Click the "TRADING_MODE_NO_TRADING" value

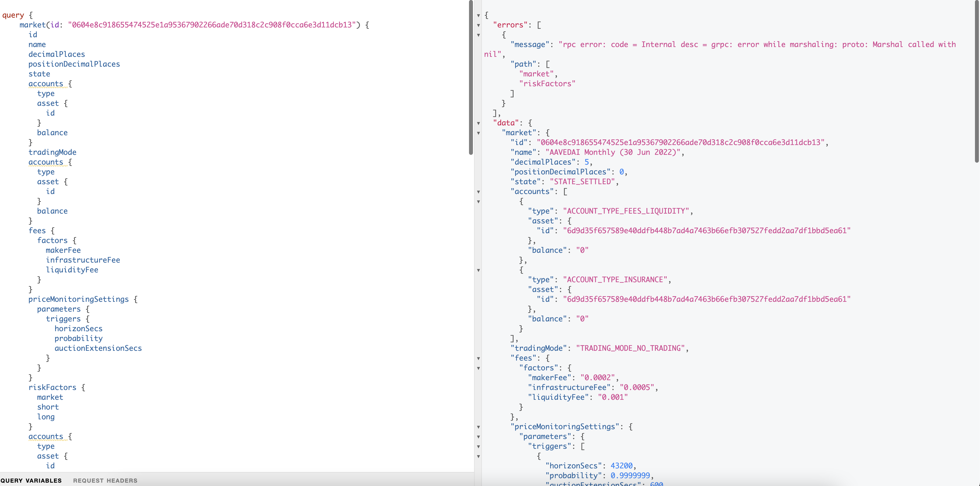pyautogui.click(x=630, y=348)
